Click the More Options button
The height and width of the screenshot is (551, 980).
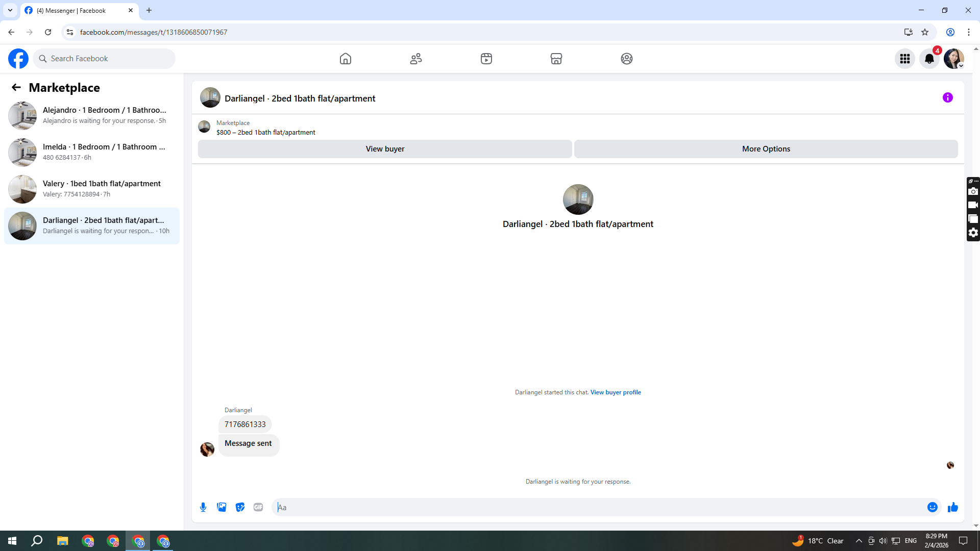(766, 149)
